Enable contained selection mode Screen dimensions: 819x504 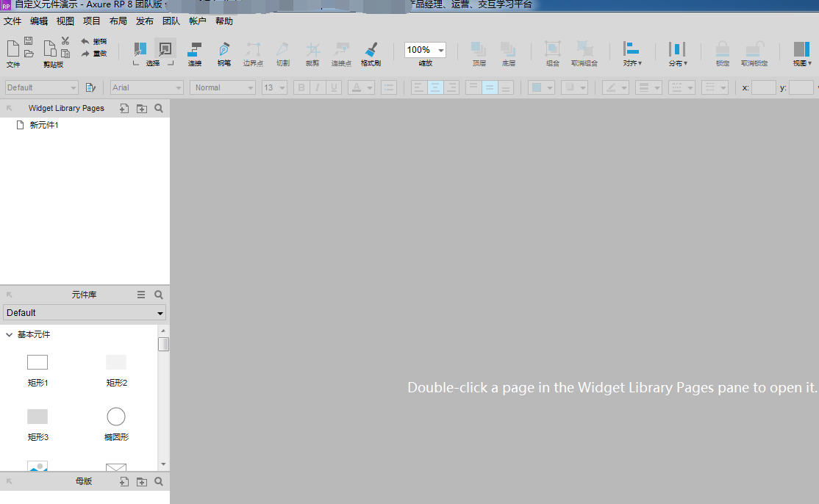pos(165,49)
